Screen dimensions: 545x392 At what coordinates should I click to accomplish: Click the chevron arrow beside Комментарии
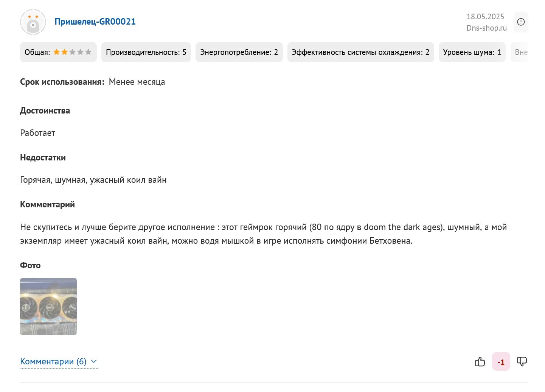pos(94,362)
